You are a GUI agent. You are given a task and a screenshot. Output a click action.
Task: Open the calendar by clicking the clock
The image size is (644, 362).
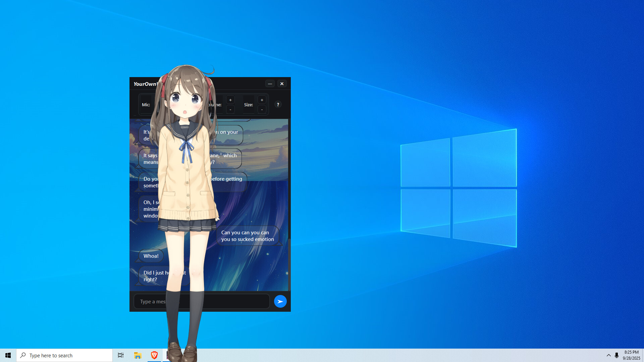click(x=631, y=355)
